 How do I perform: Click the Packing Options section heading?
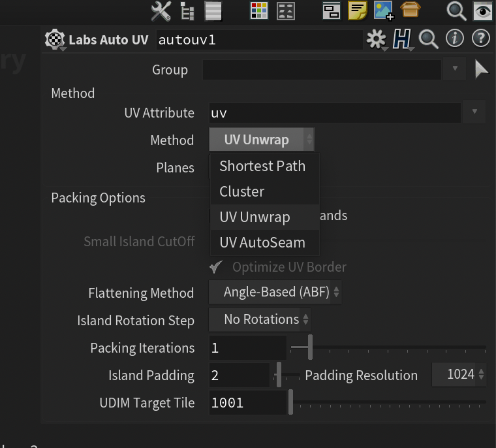point(98,198)
